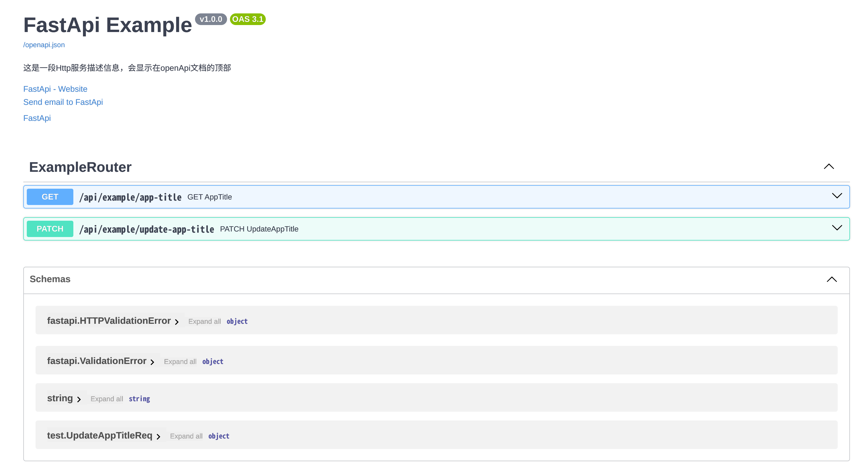This screenshot has width=868, height=472.
Task: Click the test.UpdateAppTitleReq schema name
Action: click(100, 435)
